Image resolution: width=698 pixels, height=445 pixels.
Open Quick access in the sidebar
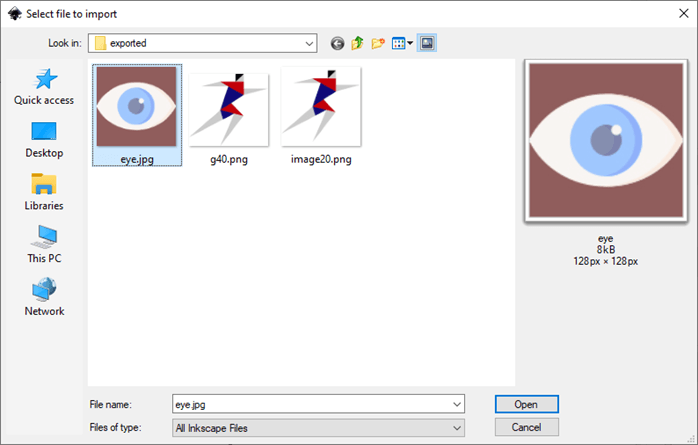44,87
